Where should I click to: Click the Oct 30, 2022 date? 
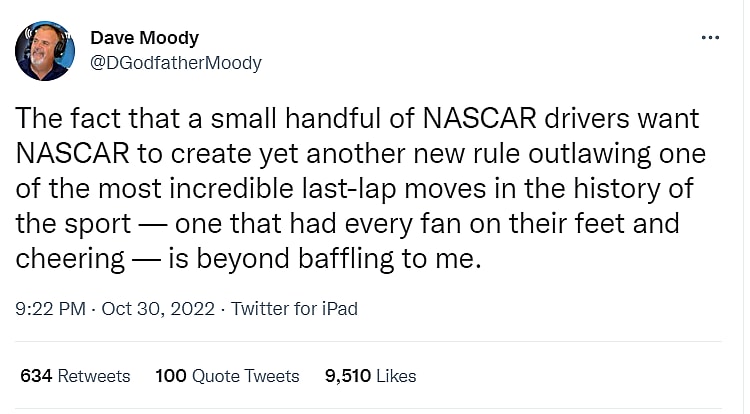(158, 309)
